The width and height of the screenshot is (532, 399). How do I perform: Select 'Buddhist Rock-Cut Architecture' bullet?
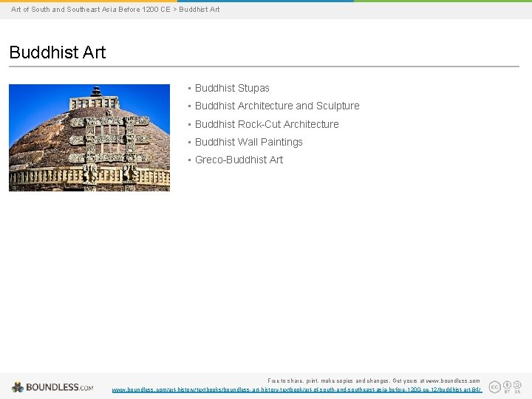(267, 124)
